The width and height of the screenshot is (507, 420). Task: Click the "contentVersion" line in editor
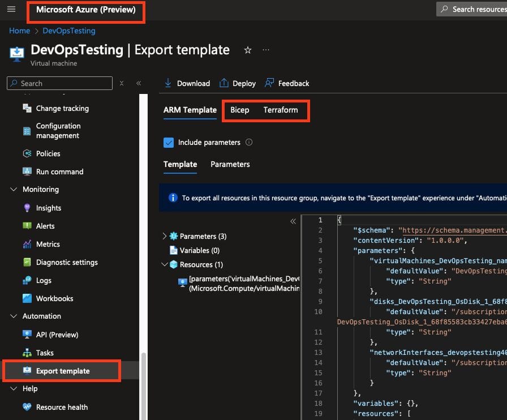pyautogui.click(x=410, y=241)
